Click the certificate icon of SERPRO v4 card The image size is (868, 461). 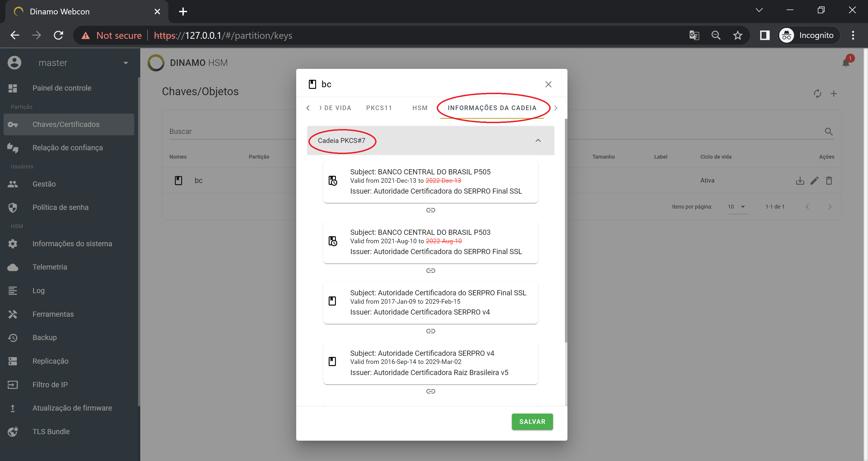point(332,361)
